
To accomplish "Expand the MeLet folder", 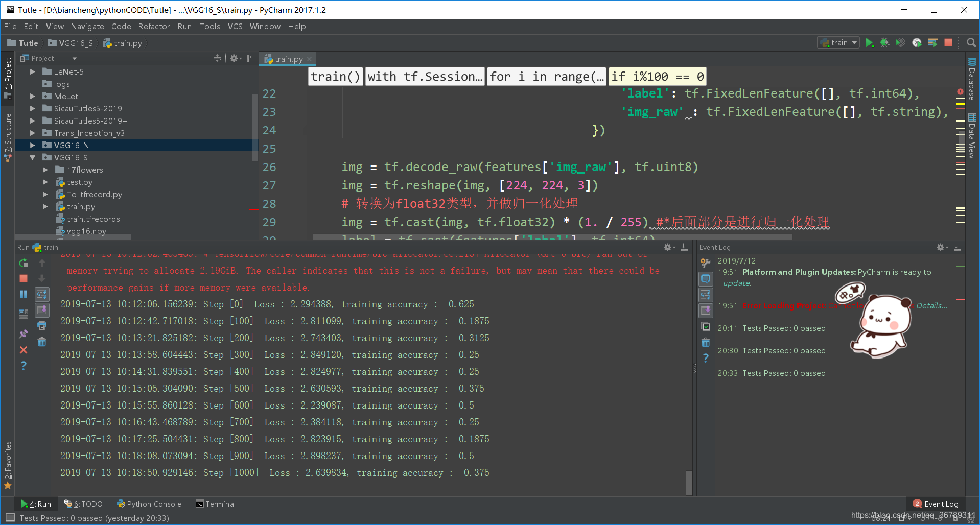I will coord(33,96).
